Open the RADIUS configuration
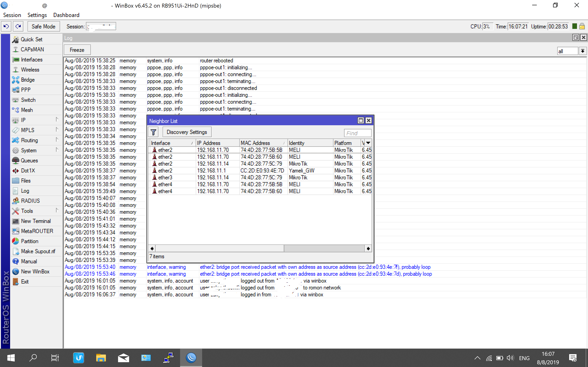Image resolution: width=588 pixels, height=367 pixels. [30, 200]
